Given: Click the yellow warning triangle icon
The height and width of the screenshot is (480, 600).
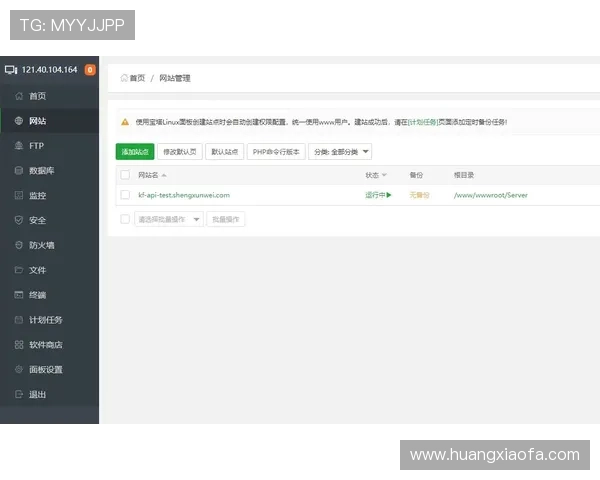Looking at the screenshot, I should tap(125, 122).
